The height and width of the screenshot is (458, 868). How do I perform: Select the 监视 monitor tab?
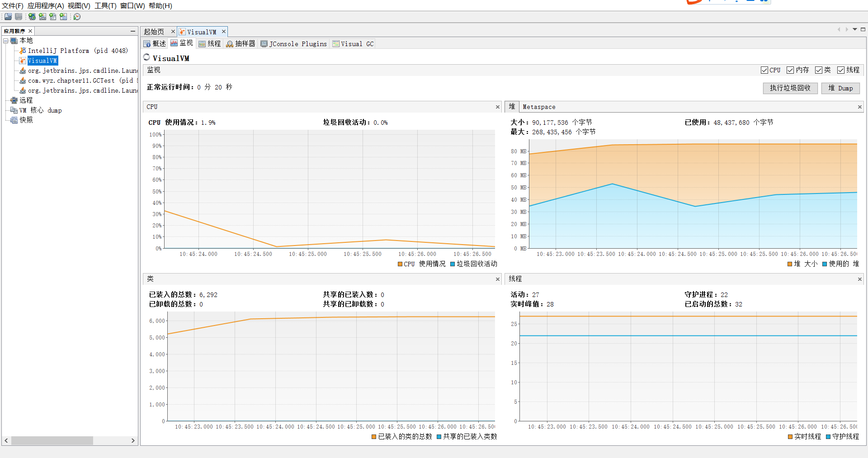tap(182, 43)
